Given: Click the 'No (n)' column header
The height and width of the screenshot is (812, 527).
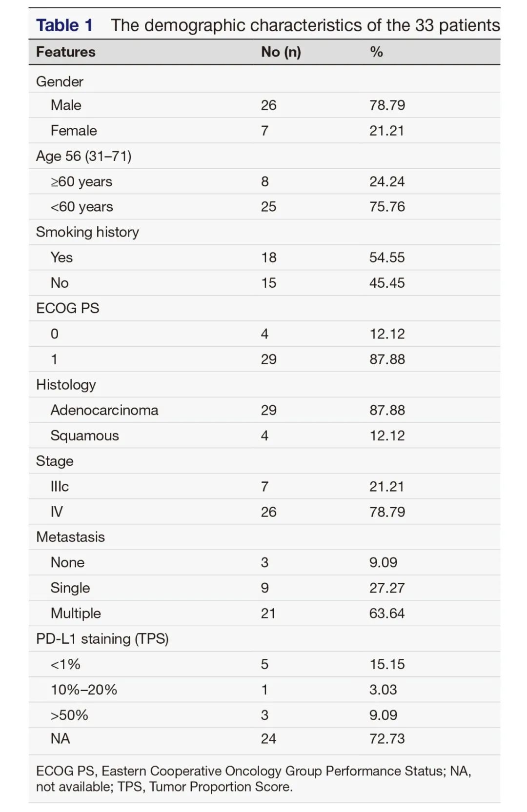Looking at the screenshot, I should [x=281, y=52].
